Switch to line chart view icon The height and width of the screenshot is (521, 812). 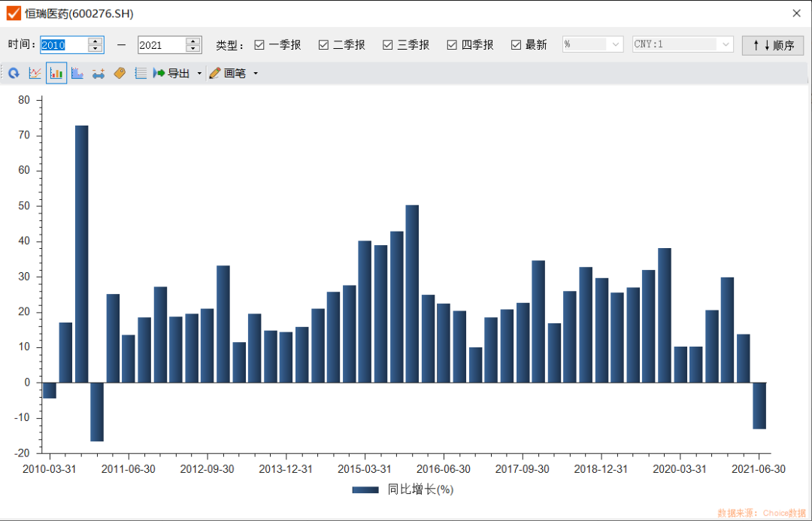point(35,73)
